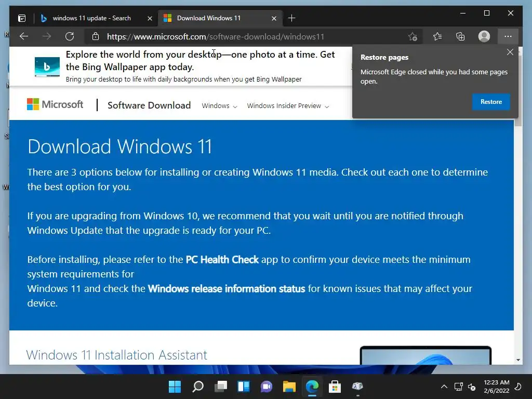Select the Download Windows 11 tab

point(209,18)
